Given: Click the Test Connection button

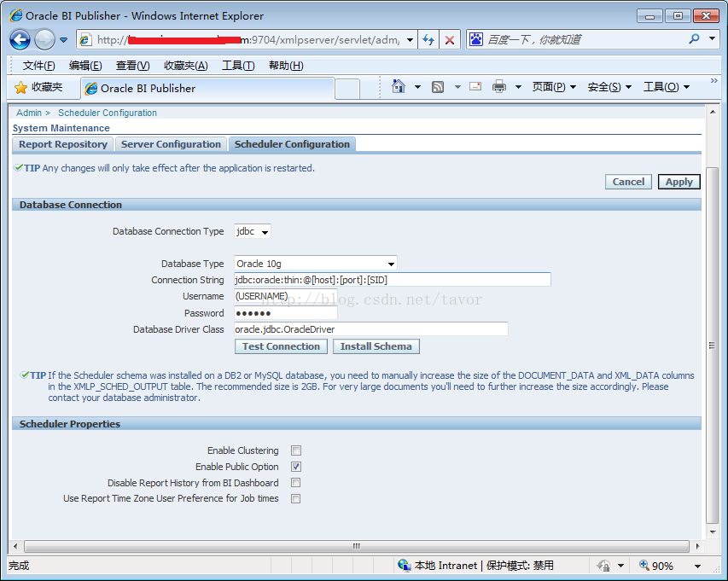Looking at the screenshot, I should coord(280,346).
